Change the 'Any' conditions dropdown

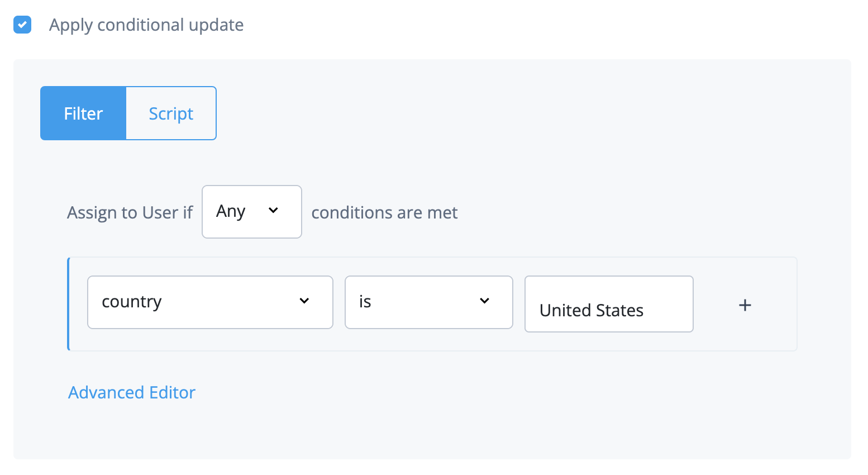pos(251,211)
